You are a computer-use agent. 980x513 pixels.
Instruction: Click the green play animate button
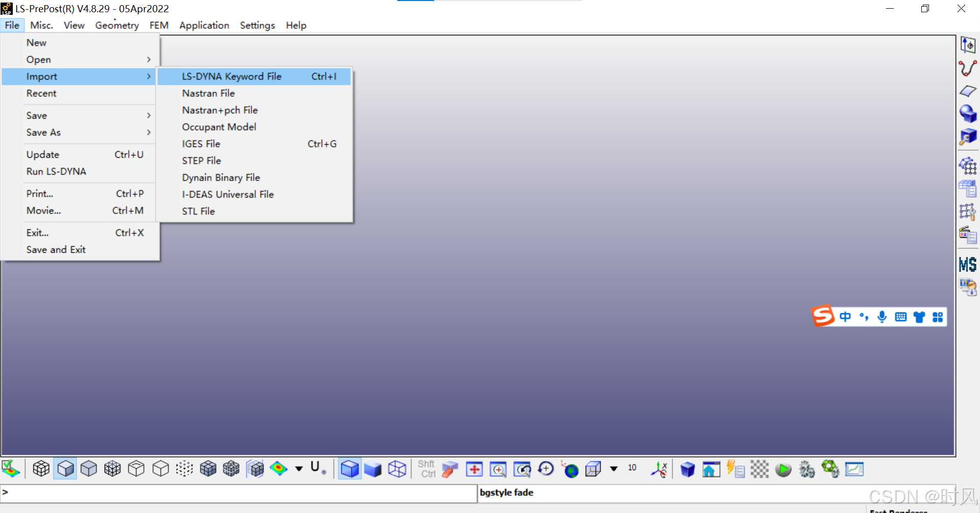(x=783, y=470)
